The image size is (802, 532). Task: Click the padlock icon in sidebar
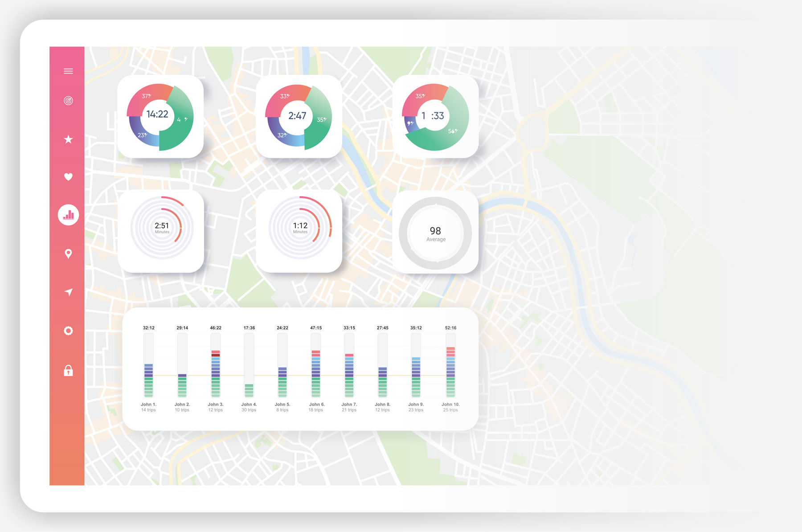(x=68, y=370)
